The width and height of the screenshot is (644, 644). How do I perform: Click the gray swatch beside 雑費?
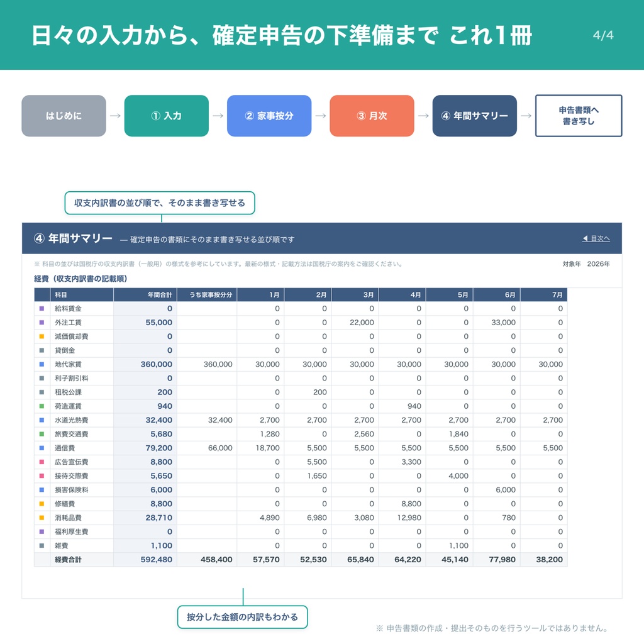pyautogui.click(x=42, y=546)
